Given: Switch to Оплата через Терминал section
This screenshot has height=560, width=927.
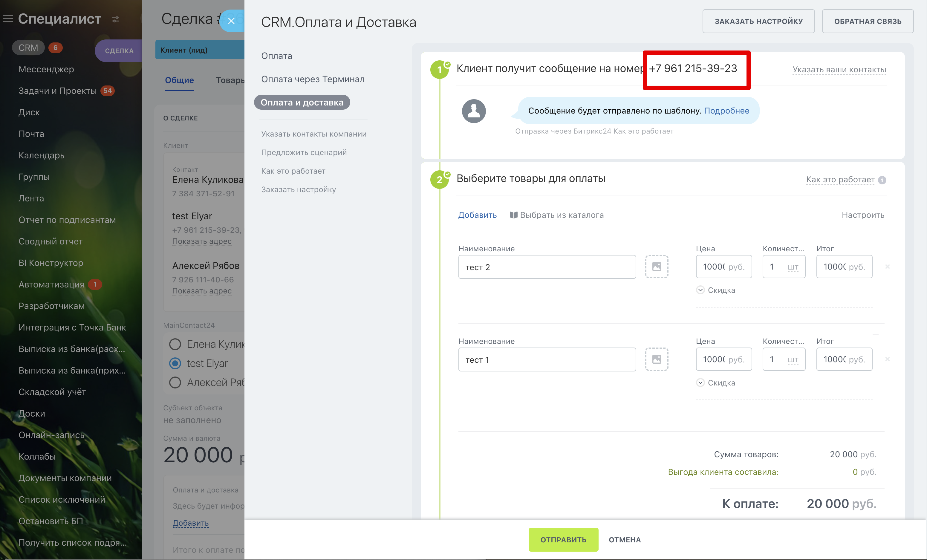Looking at the screenshot, I should [313, 79].
